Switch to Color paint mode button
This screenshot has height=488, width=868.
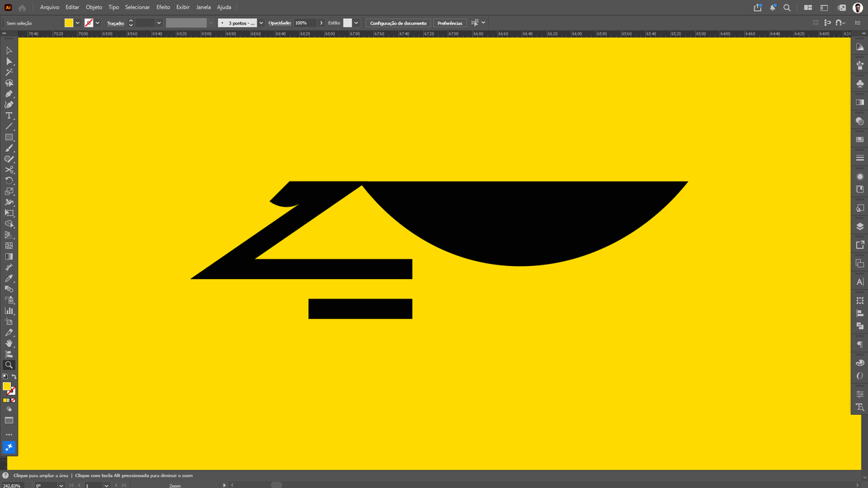point(5,400)
